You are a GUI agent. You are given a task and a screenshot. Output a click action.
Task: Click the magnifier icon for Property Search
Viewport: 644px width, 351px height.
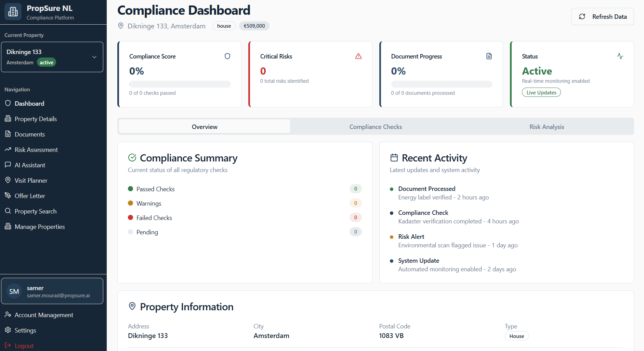click(x=8, y=211)
